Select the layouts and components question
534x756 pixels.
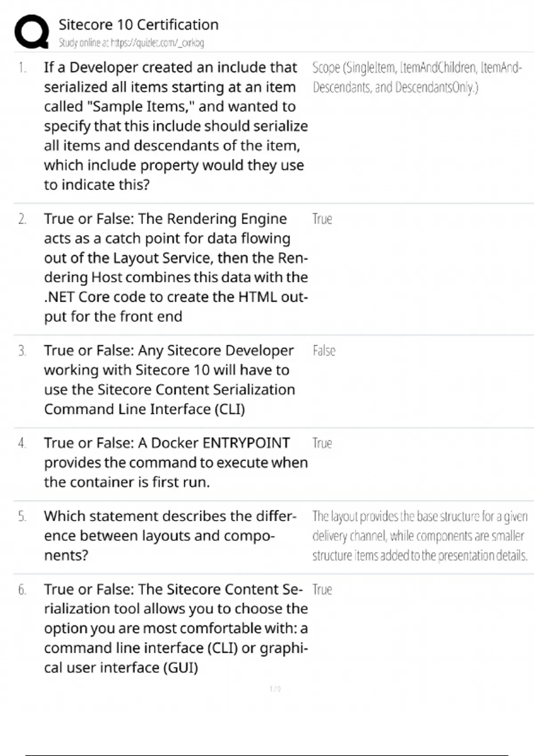click(169, 535)
